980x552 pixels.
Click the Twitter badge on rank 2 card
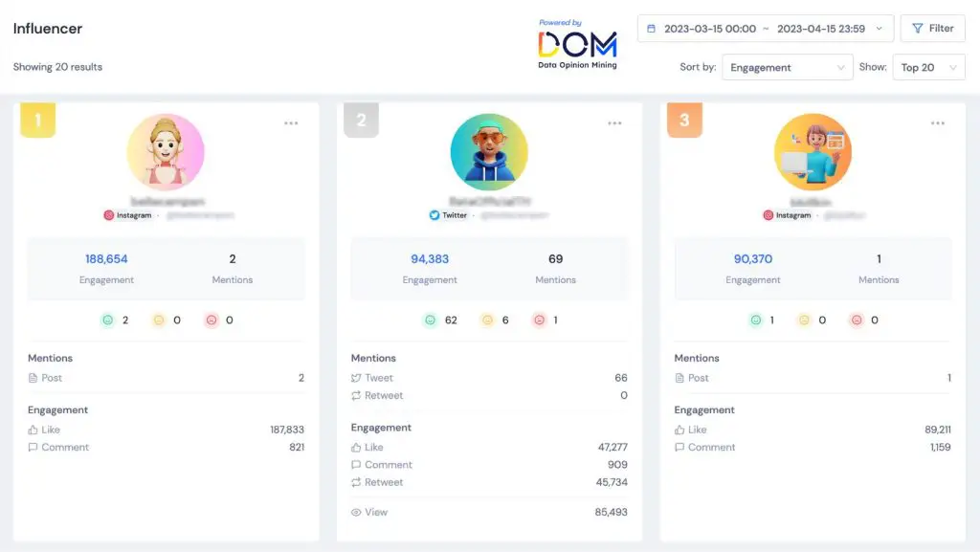[448, 215]
